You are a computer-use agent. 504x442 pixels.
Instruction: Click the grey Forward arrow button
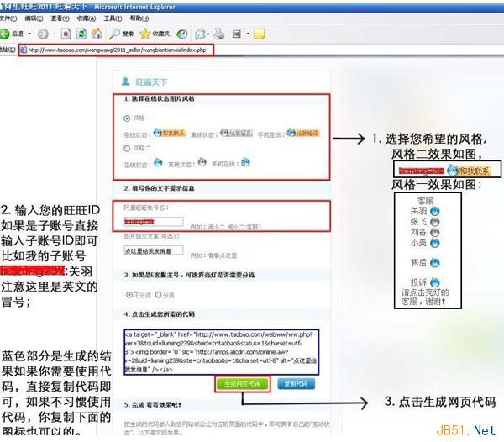[x=43, y=34]
